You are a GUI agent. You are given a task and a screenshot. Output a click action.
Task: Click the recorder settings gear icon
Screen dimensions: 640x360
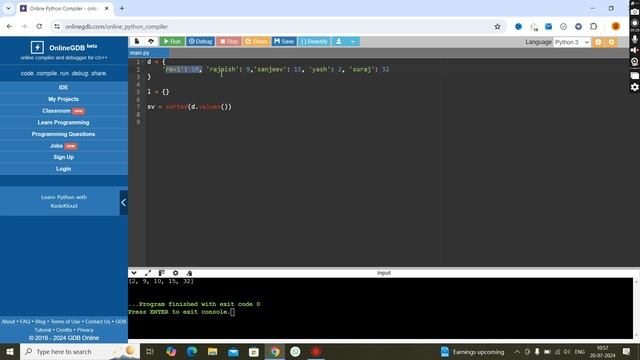click(x=634, y=87)
